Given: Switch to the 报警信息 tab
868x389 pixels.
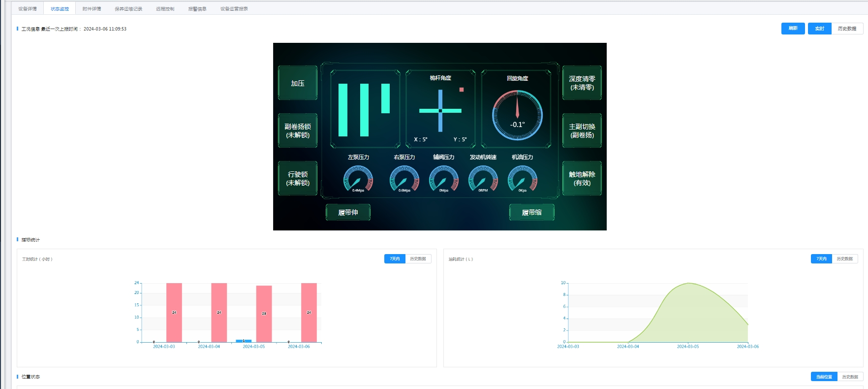Looking at the screenshot, I should click(197, 9).
